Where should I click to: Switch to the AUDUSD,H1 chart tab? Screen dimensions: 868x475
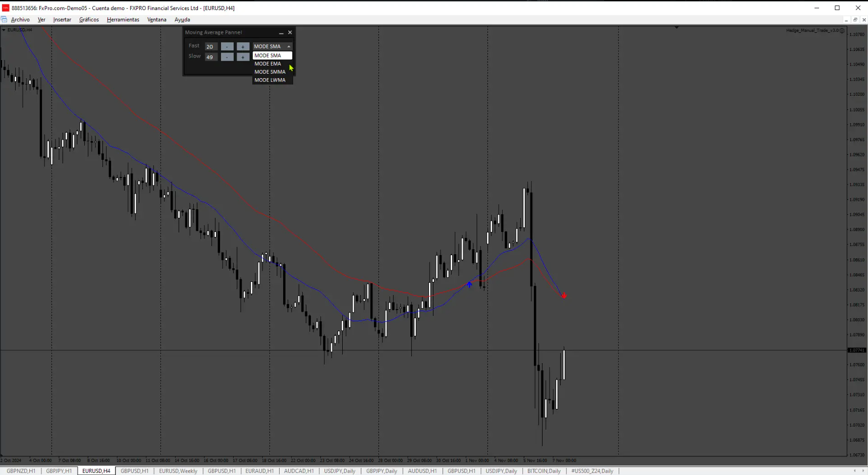coord(422,471)
